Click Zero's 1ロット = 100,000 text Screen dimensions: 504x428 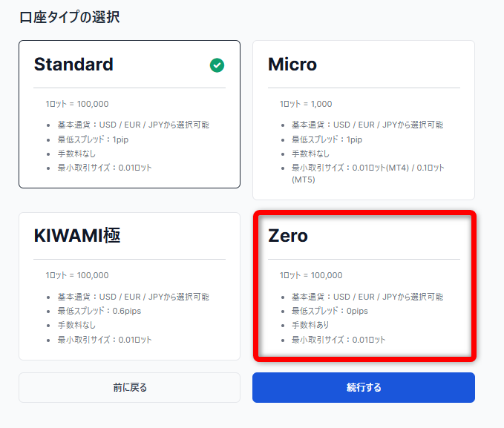tap(311, 275)
